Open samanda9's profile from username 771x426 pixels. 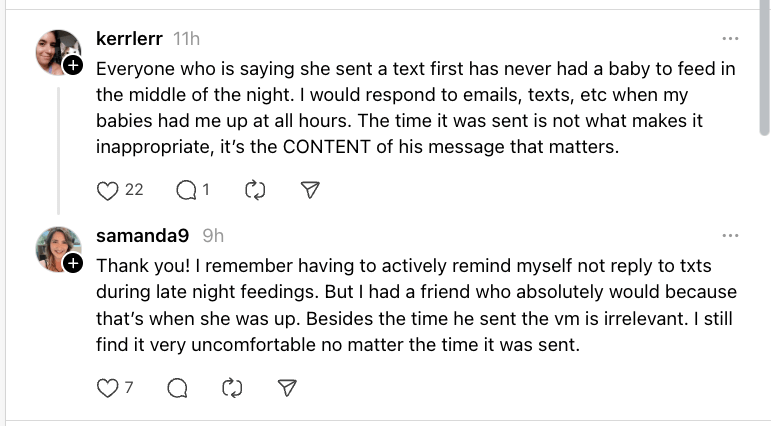point(144,236)
